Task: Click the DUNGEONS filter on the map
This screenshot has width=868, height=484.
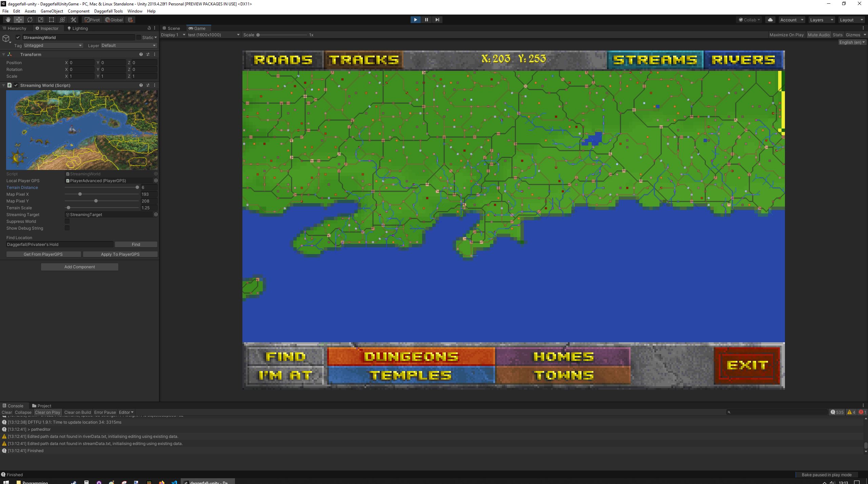Action: coord(411,356)
